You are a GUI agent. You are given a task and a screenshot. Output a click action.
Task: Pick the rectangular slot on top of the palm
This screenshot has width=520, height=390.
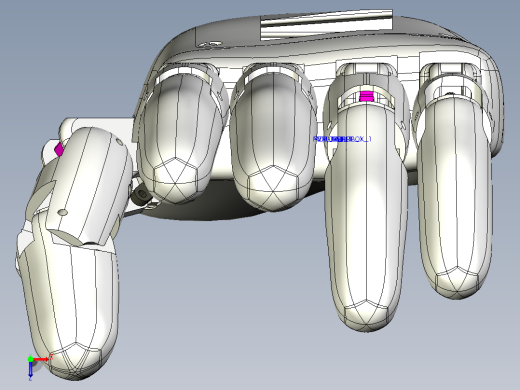[327, 25]
